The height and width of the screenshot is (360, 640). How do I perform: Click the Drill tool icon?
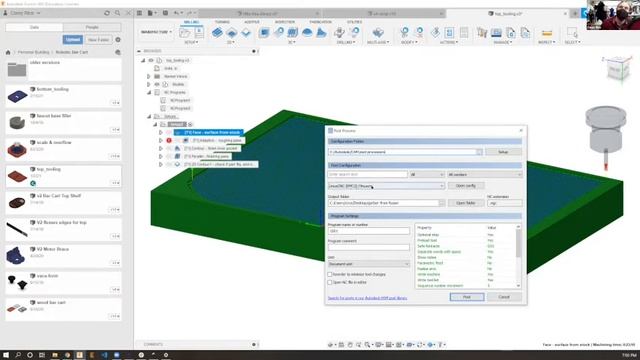pyautogui.click(x=339, y=33)
